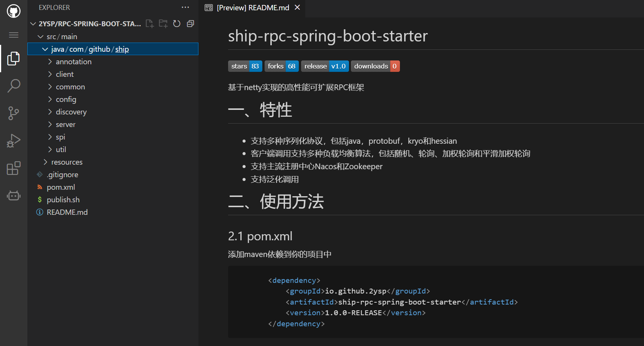Click the New File icon
Viewport: 644px width, 346px height.
click(149, 24)
